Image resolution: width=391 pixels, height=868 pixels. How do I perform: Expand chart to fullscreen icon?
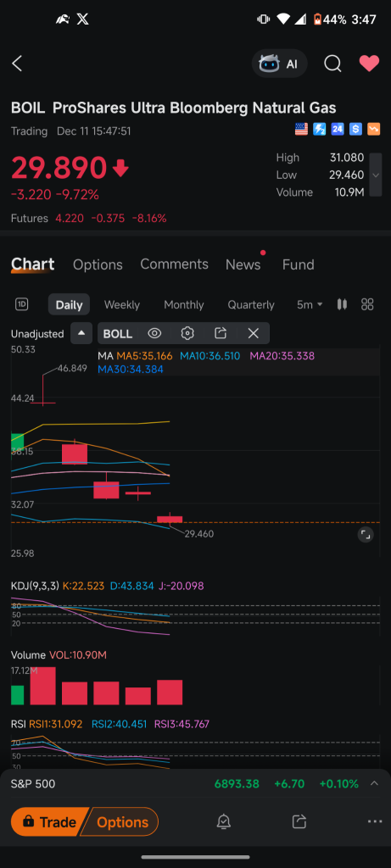[x=366, y=534]
